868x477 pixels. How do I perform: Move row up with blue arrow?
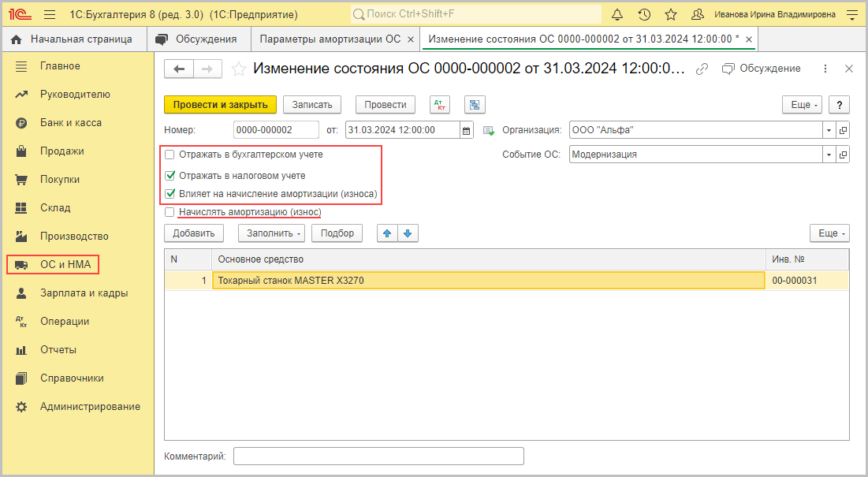(387, 233)
